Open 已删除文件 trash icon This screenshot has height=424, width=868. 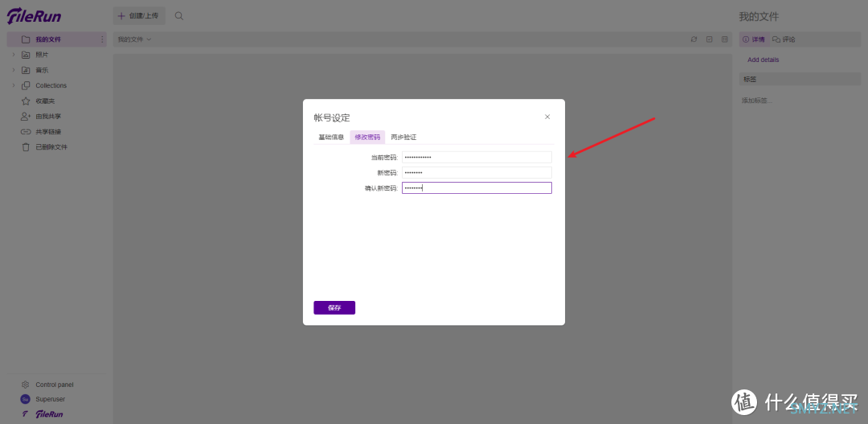pos(26,147)
